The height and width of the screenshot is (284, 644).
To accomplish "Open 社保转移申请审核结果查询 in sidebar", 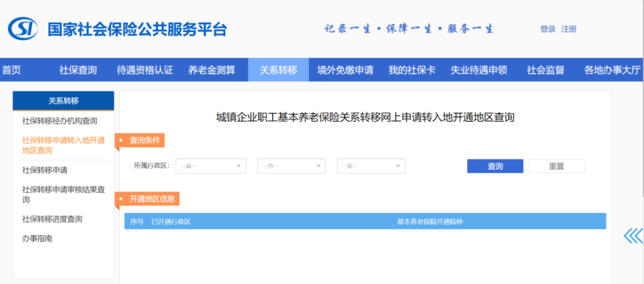I will [x=63, y=194].
